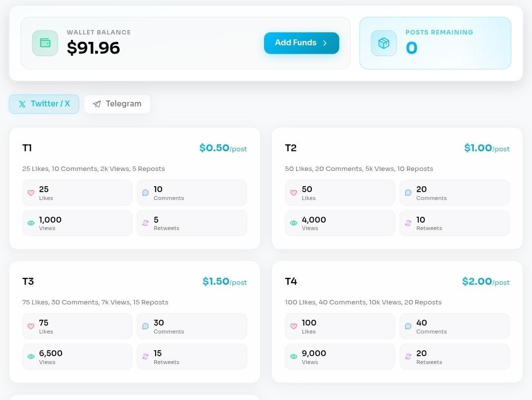Click the $91.96 wallet balance amount
The width and height of the screenshot is (532, 400).
pyautogui.click(x=93, y=47)
